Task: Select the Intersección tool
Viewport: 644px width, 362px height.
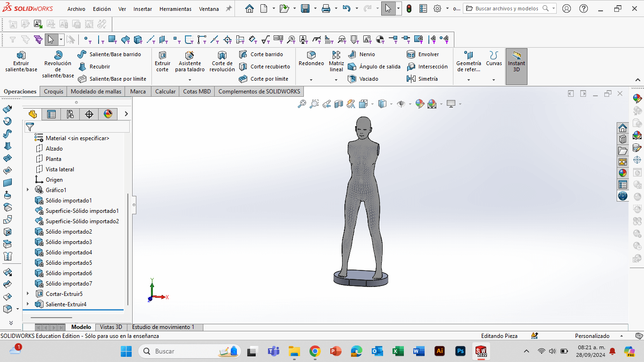Action: [x=427, y=67]
